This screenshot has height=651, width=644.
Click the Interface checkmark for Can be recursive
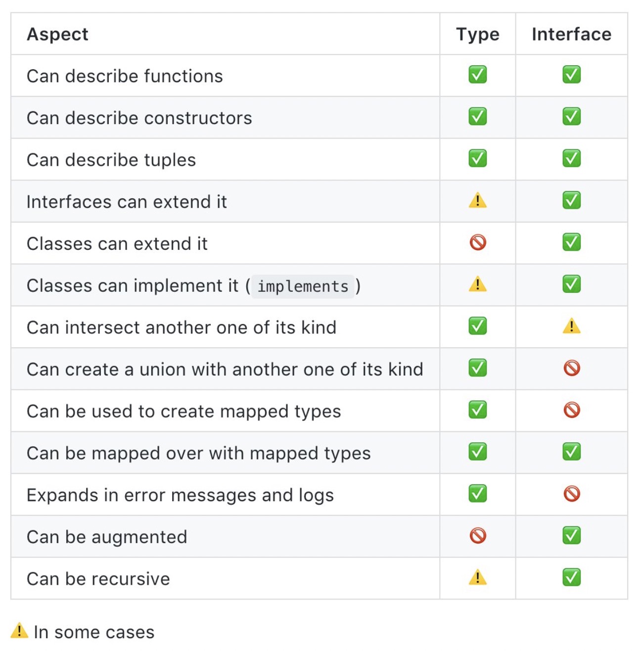(x=571, y=577)
